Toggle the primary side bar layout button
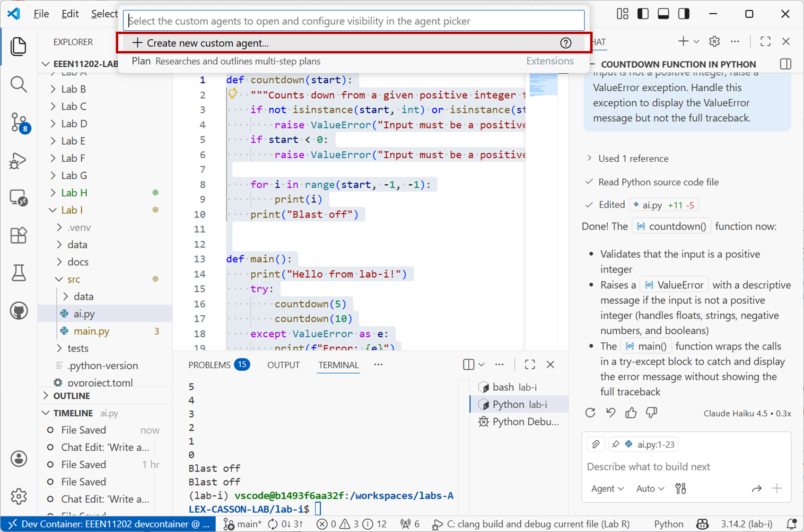Viewport: 804px width, 532px height. [643, 14]
